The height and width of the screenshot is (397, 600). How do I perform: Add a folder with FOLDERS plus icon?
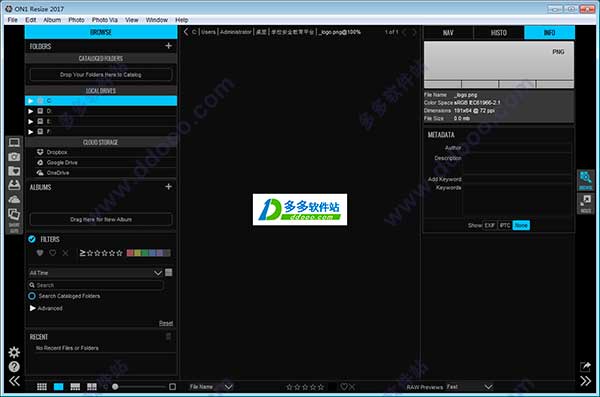(168, 46)
